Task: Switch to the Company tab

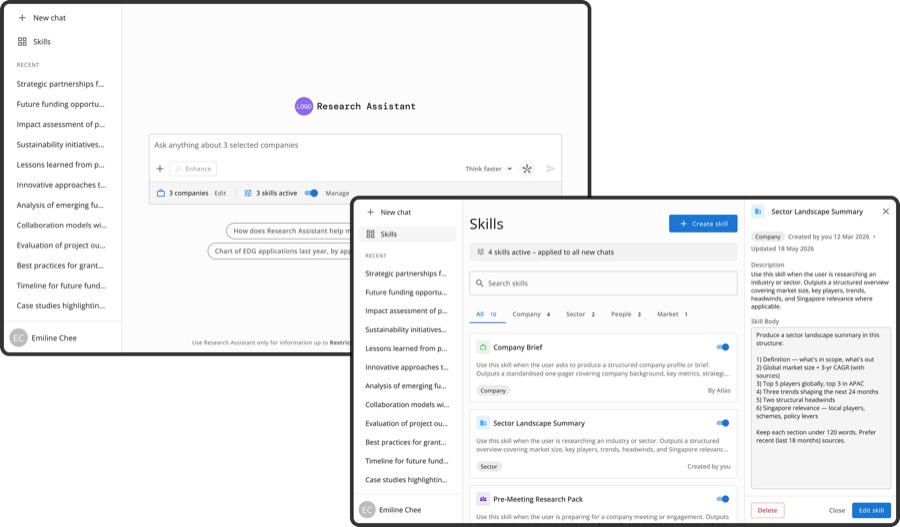Action: pos(532,315)
